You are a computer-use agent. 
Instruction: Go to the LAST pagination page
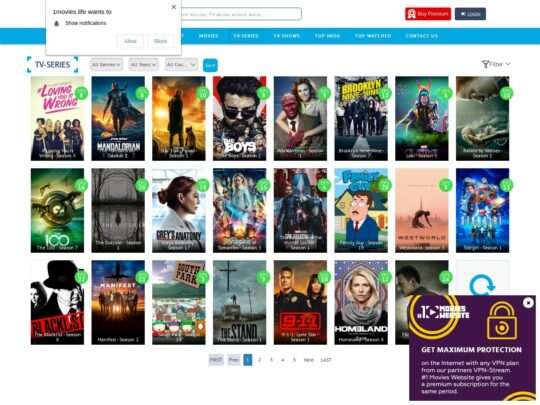(x=326, y=360)
